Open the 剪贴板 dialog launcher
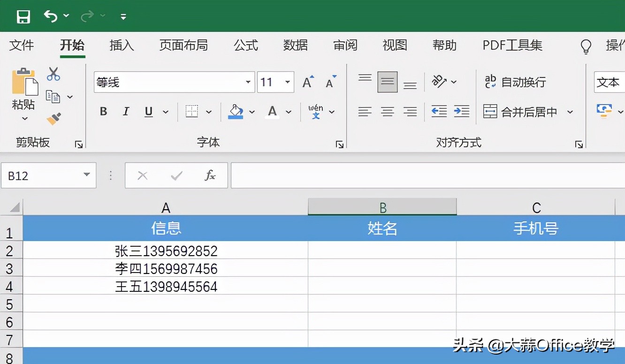Viewport: 625px width, 364px height. tap(79, 144)
